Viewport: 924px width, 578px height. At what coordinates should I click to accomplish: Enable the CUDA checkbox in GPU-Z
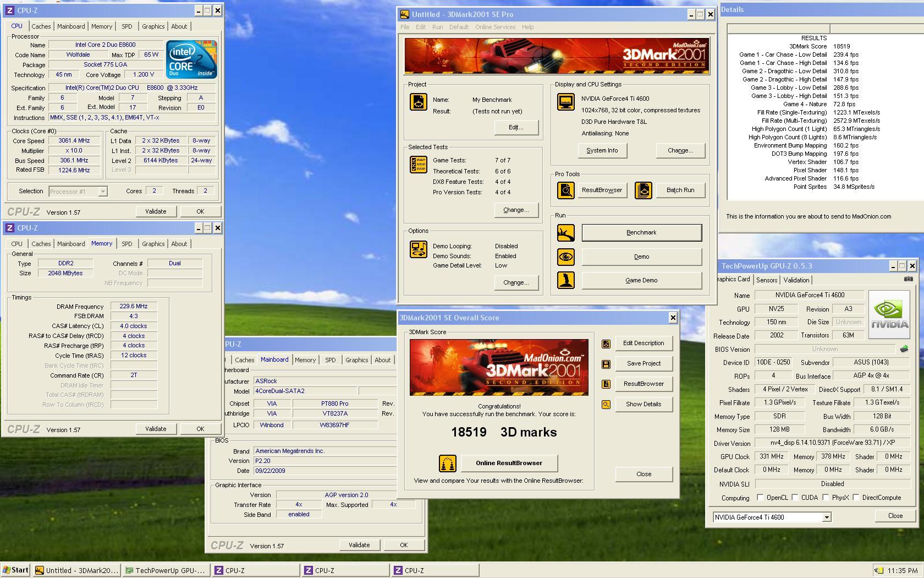pyautogui.click(x=795, y=498)
